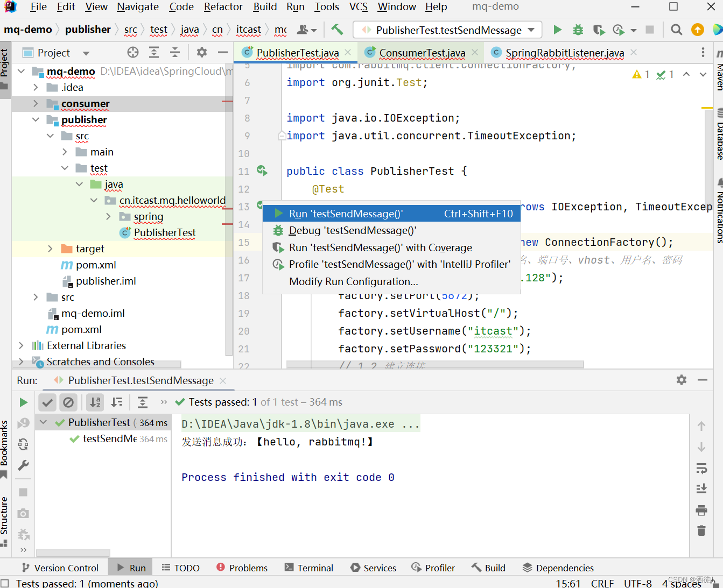Choose Run 'testSendMessage()' with Coverage
This screenshot has width=723, height=588.
(391, 247)
